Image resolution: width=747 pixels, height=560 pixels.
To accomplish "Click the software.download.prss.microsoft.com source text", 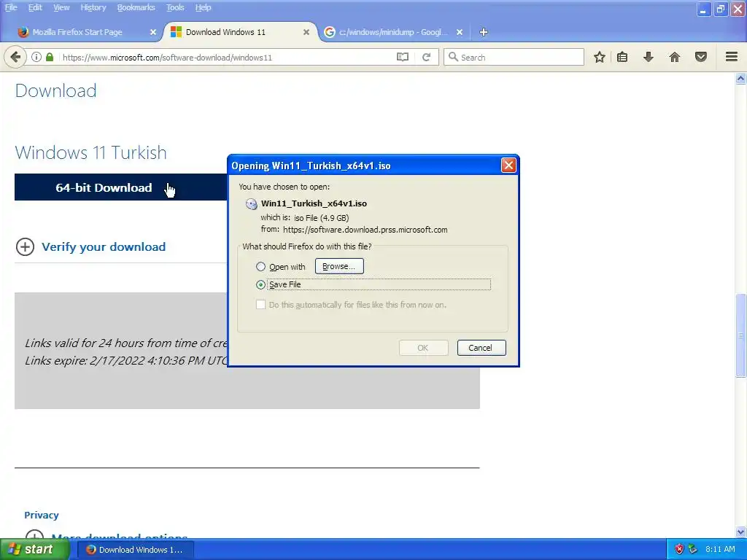I will [365, 230].
